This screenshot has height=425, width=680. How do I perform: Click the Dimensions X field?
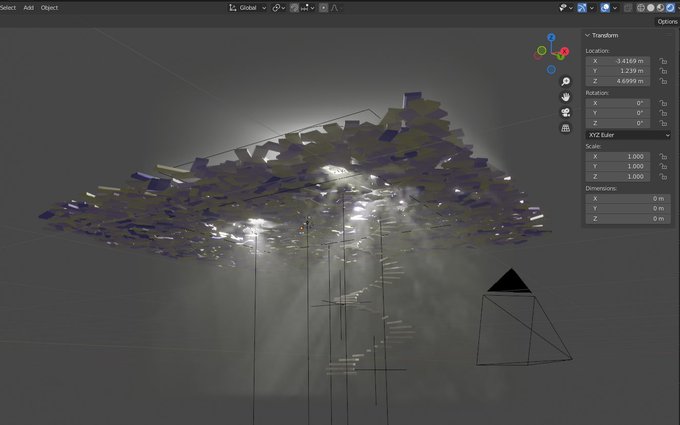(x=628, y=199)
